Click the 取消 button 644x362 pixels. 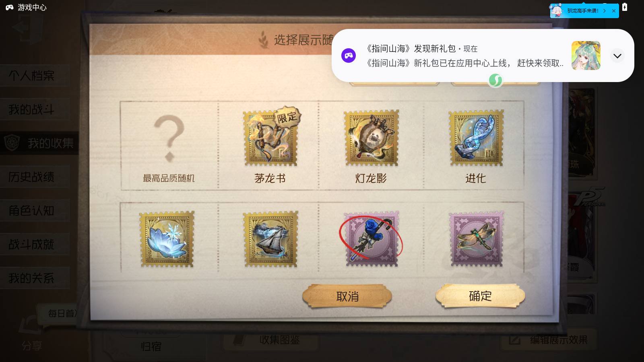tap(347, 296)
